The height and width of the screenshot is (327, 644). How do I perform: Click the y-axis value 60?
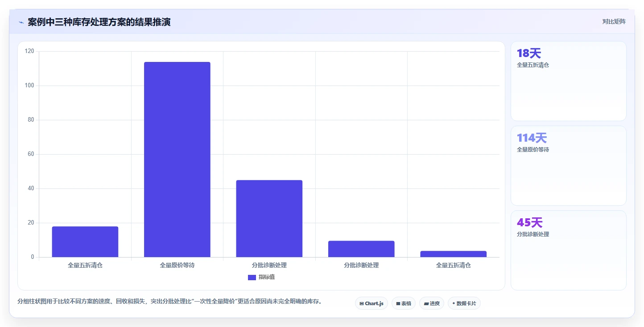point(31,155)
